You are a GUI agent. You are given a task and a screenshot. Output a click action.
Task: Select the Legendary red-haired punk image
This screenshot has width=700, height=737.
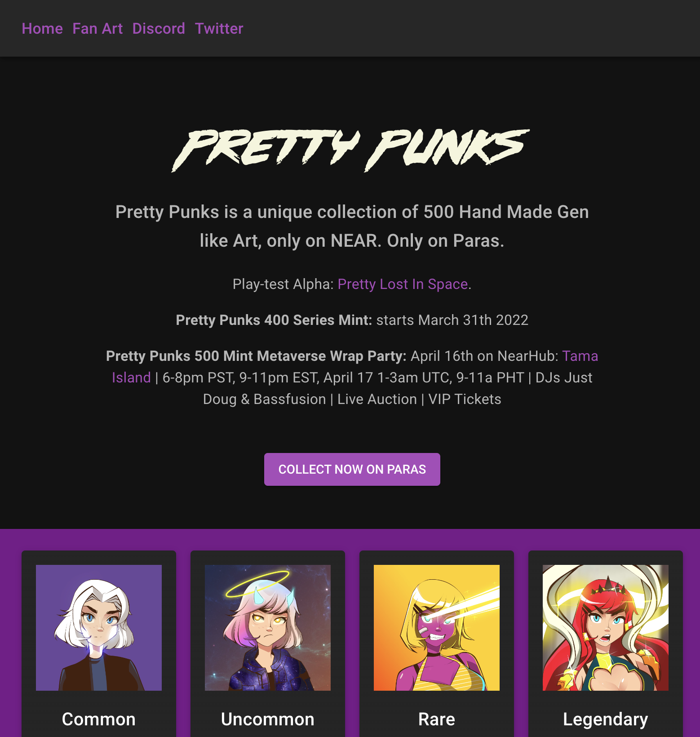point(606,628)
